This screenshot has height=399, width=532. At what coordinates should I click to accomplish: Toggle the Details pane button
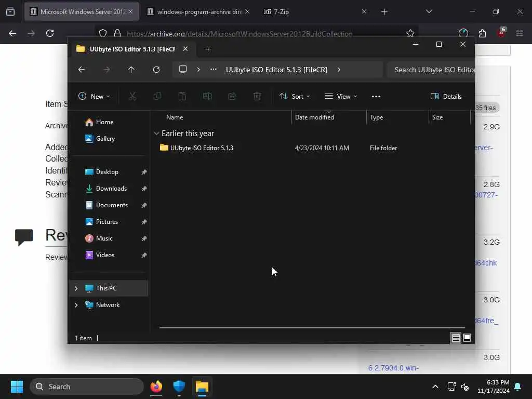(446, 96)
